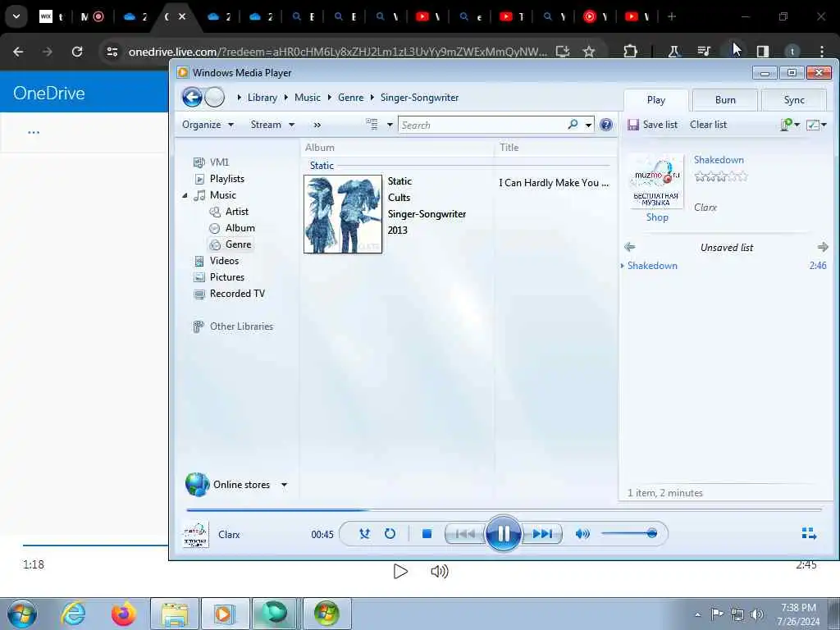Open Recorded TV library
840x630 pixels.
coord(237,294)
